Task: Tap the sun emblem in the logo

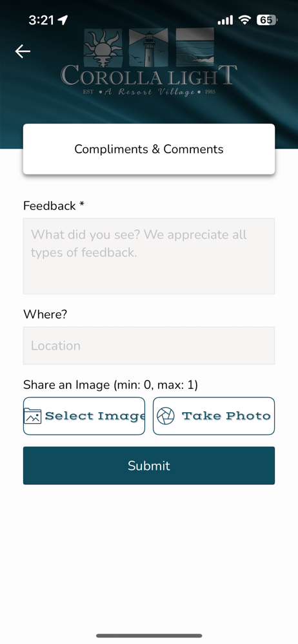Action: (103, 48)
